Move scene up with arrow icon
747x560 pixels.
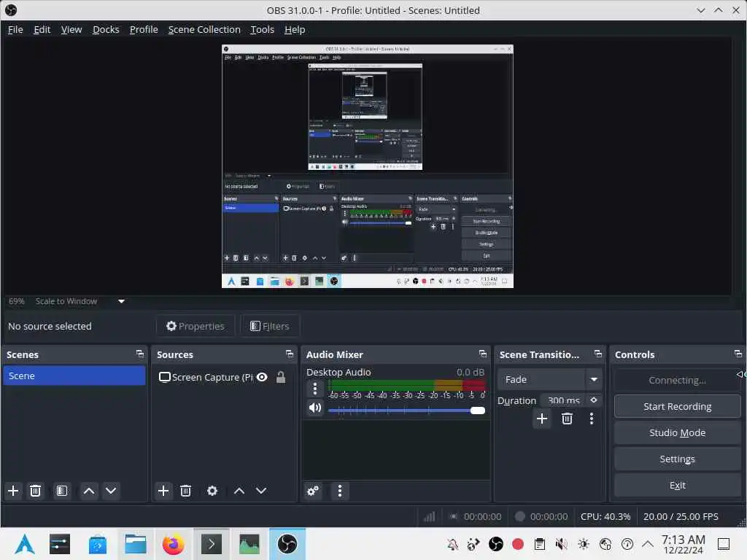tap(89, 491)
